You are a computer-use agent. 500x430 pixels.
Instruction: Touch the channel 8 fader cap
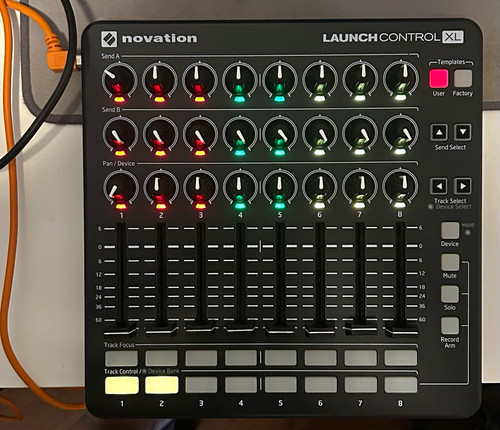click(401, 329)
